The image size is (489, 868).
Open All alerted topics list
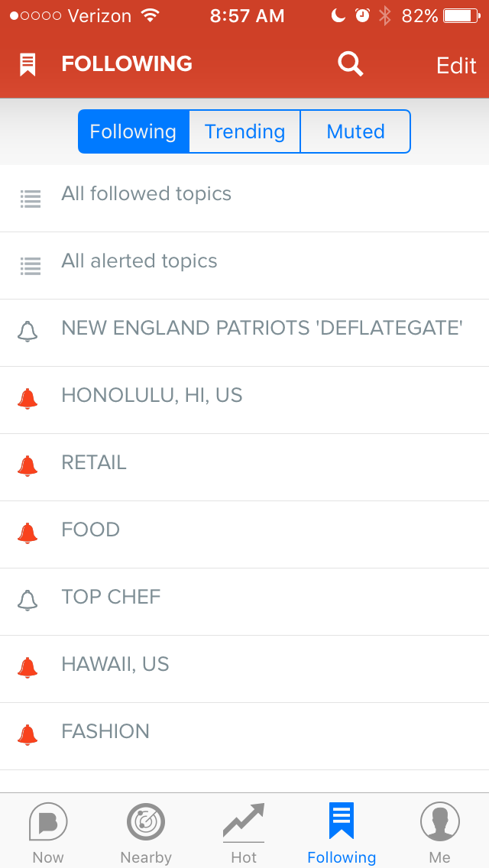coord(244,266)
